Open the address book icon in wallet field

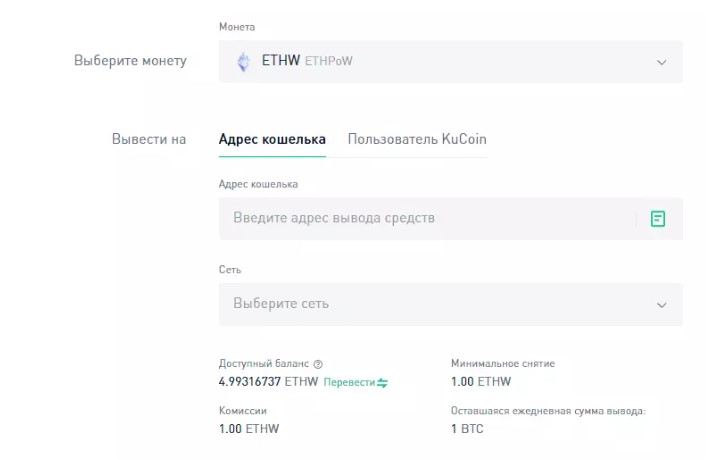pos(658,218)
